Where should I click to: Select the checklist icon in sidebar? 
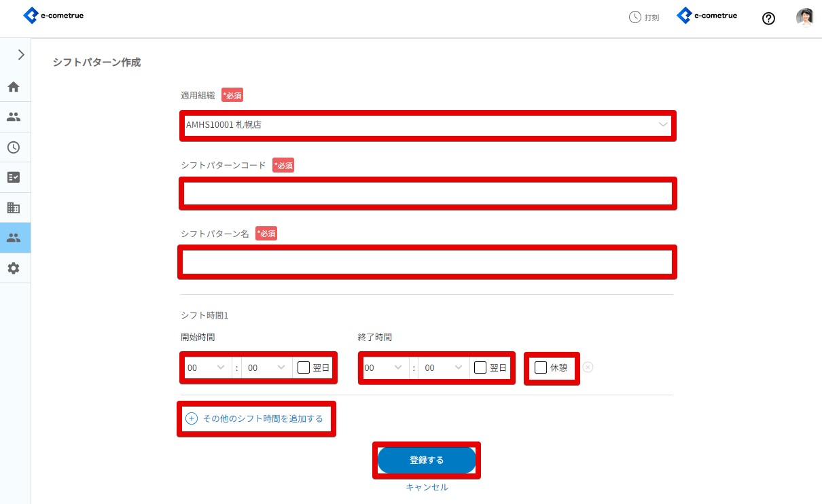click(x=14, y=177)
